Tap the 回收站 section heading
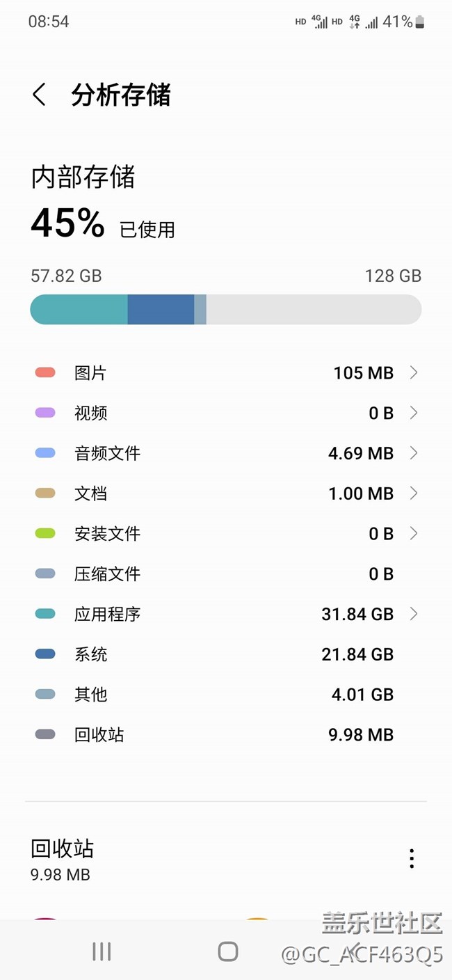This screenshot has height=980, width=452. (63, 848)
